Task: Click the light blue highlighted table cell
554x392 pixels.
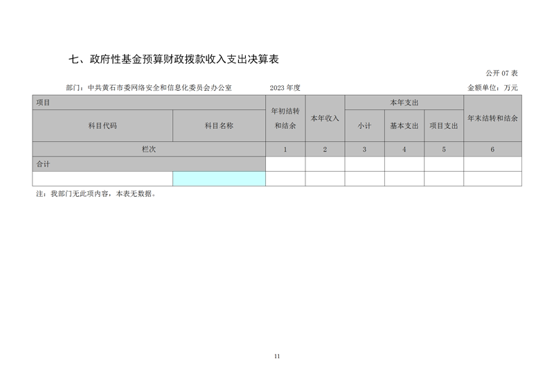Action: click(x=219, y=179)
